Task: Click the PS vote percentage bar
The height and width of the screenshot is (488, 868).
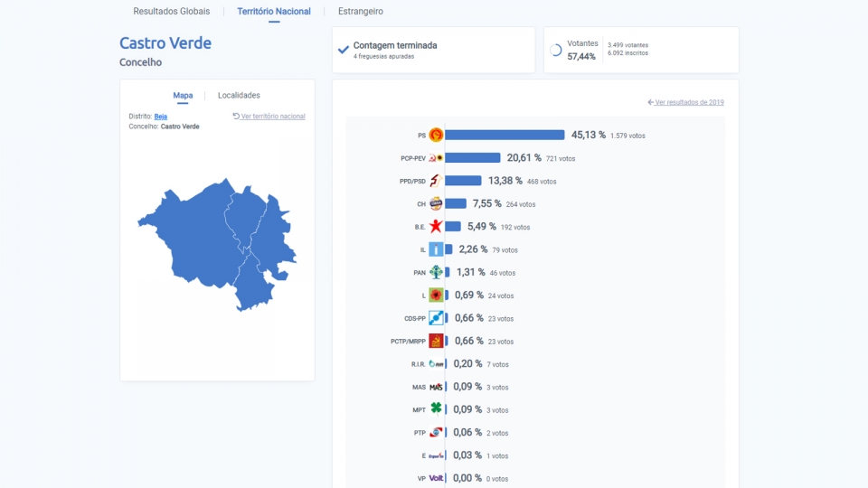Action: tap(505, 135)
